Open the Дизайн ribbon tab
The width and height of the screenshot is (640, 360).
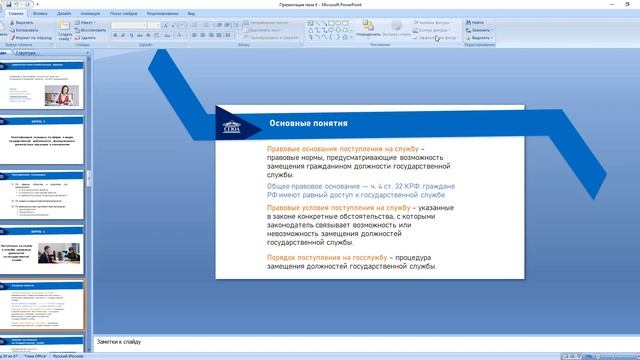point(64,13)
